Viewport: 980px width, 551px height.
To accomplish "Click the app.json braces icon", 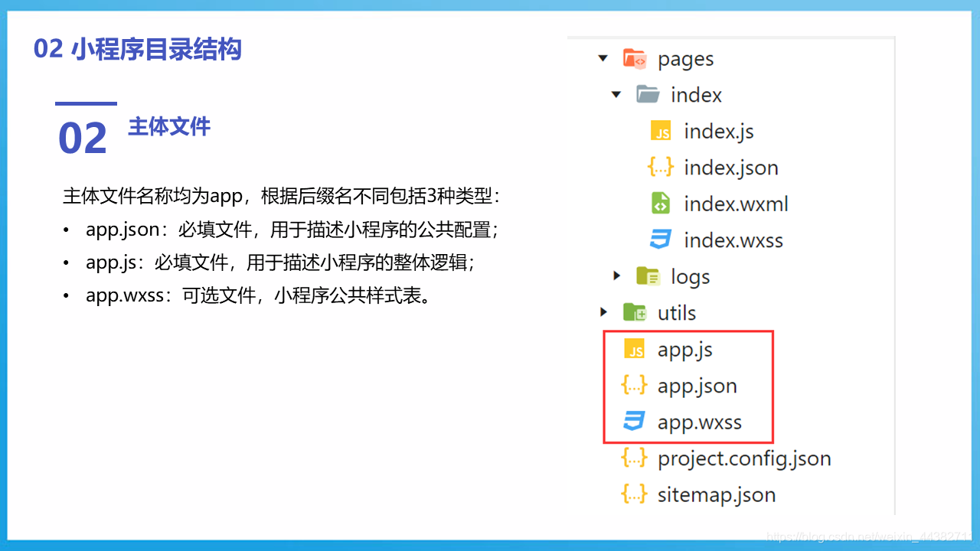I will [634, 385].
